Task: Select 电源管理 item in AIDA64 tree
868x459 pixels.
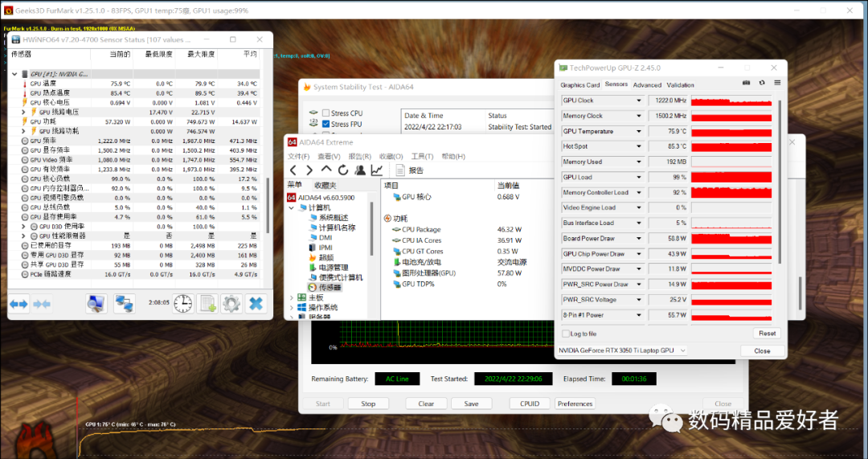Action: coord(328,268)
